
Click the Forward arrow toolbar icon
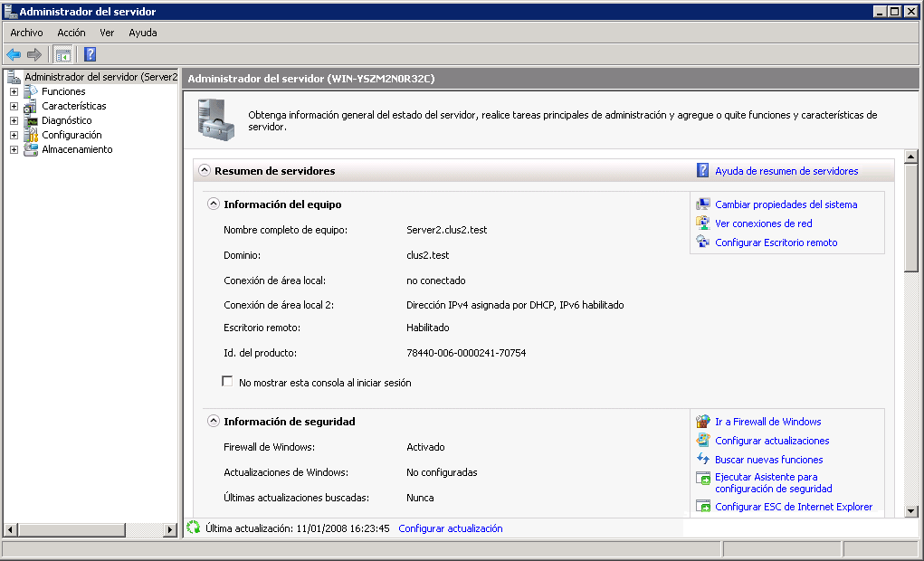tap(34, 55)
